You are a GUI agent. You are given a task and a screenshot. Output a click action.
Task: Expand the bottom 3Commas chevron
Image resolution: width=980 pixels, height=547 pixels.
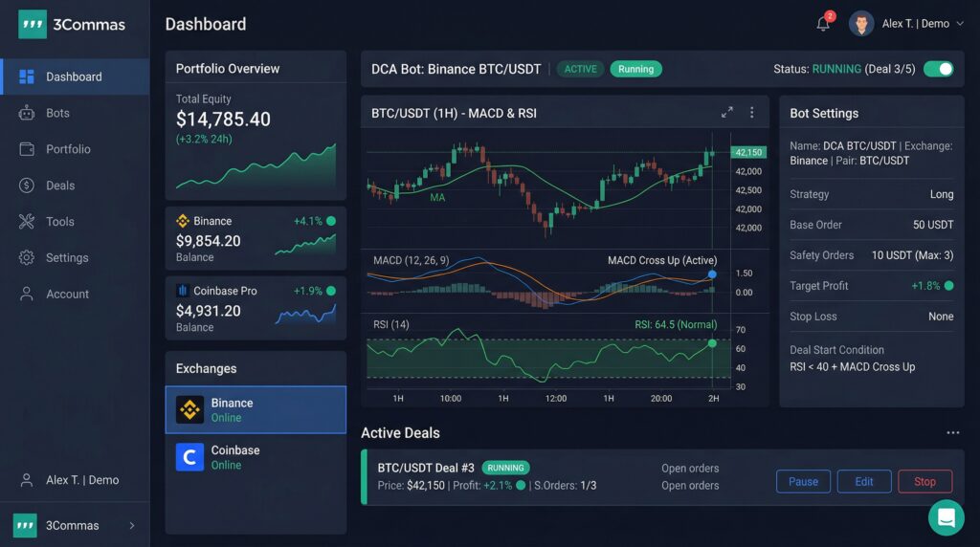click(x=132, y=526)
